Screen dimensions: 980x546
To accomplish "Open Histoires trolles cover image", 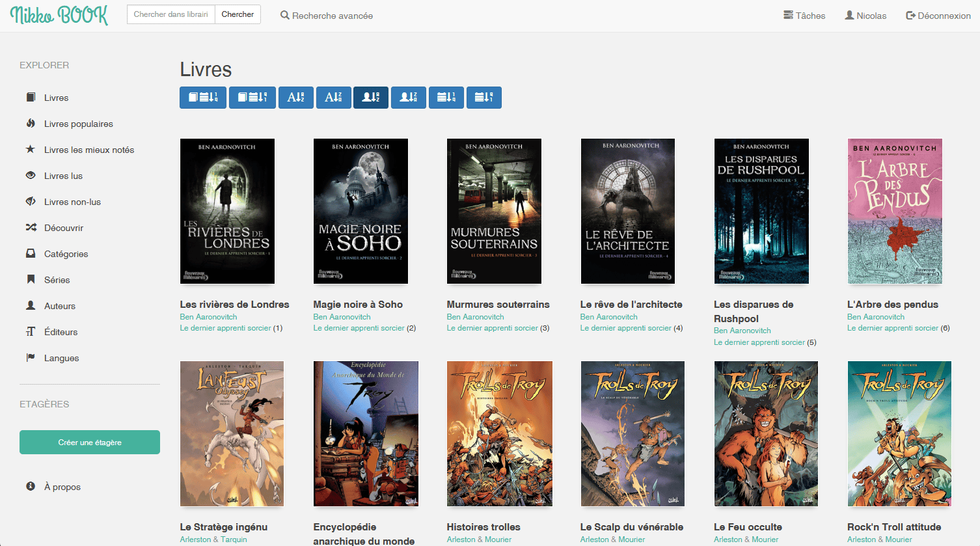I will click(500, 434).
